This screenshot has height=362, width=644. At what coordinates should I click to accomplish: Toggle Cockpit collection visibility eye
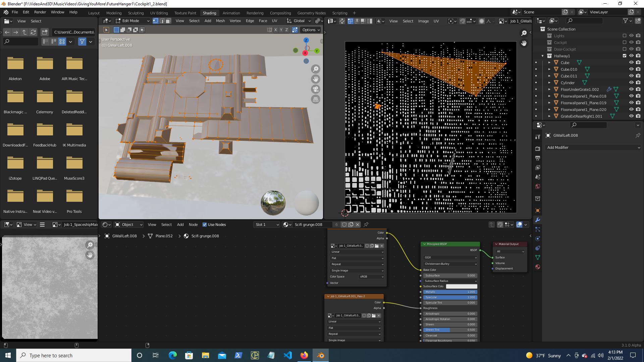[631, 42]
